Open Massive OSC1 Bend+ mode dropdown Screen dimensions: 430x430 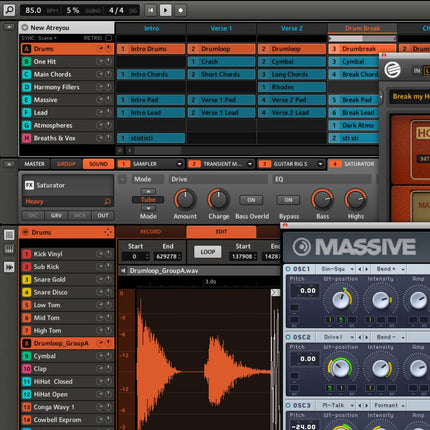point(390,269)
